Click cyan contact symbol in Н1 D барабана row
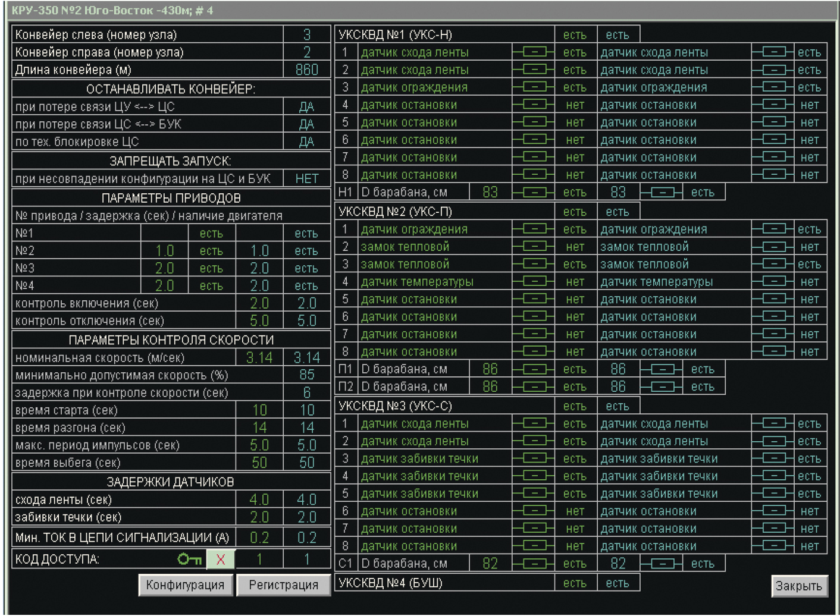 [661, 193]
